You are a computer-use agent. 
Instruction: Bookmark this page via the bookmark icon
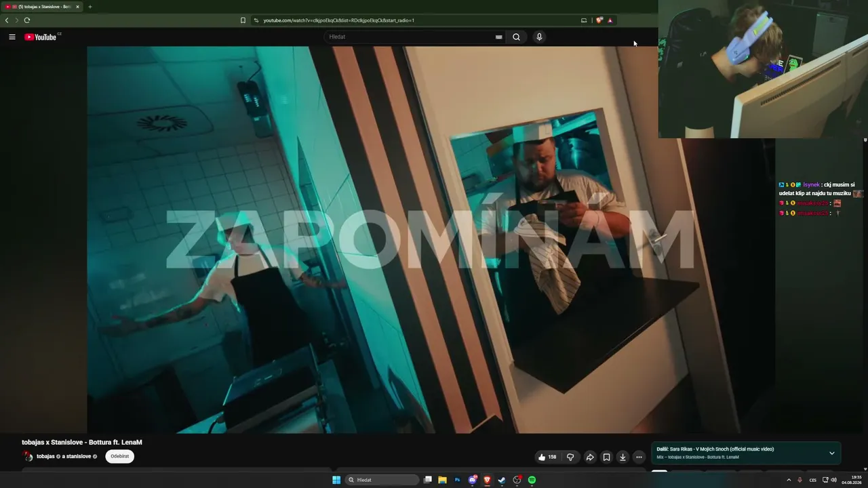[243, 20]
